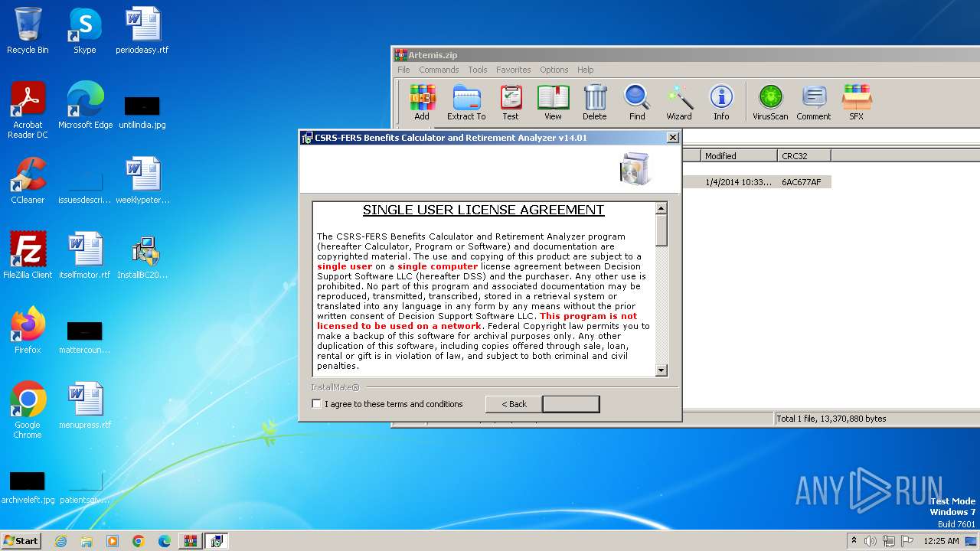The height and width of the screenshot is (551, 980).
Task: Click the Windows Start button
Action: (x=21, y=541)
